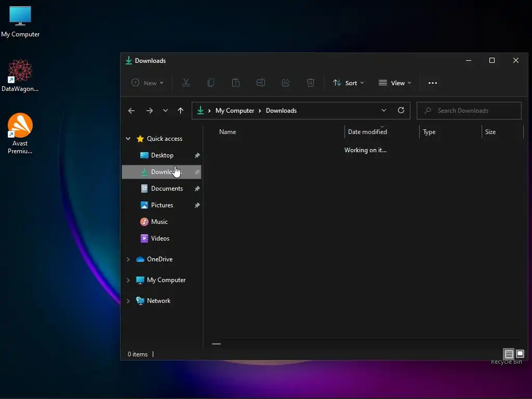Screen dimensions: 532x399
Task: Click the Delete trash can icon
Action: tap(311, 83)
